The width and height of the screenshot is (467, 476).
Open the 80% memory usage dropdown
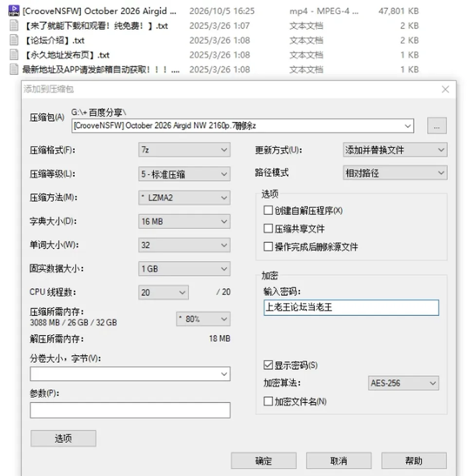203,319
